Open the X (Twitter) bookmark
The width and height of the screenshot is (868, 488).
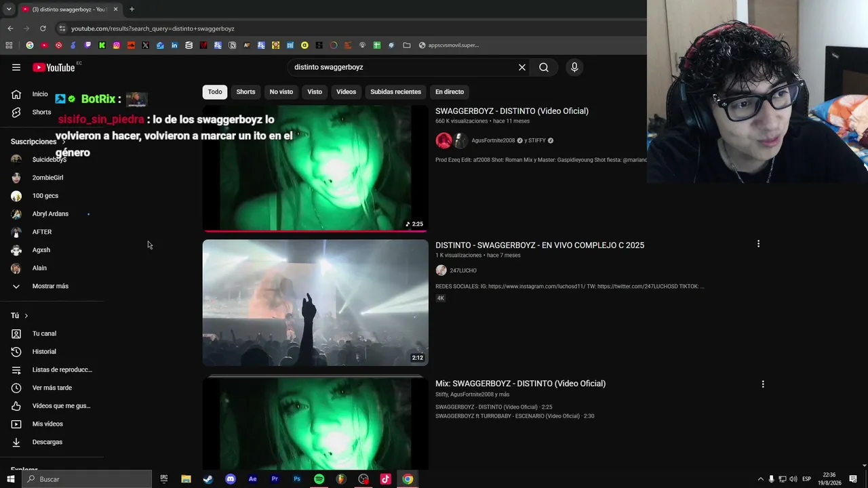tap(145, 45)
